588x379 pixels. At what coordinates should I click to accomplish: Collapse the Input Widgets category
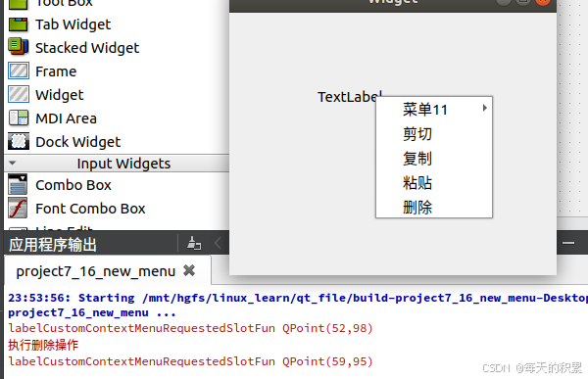click(x=13, y=164)
